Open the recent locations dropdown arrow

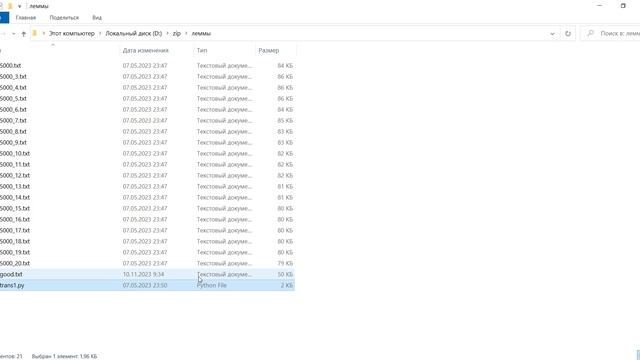click(13, 33)
